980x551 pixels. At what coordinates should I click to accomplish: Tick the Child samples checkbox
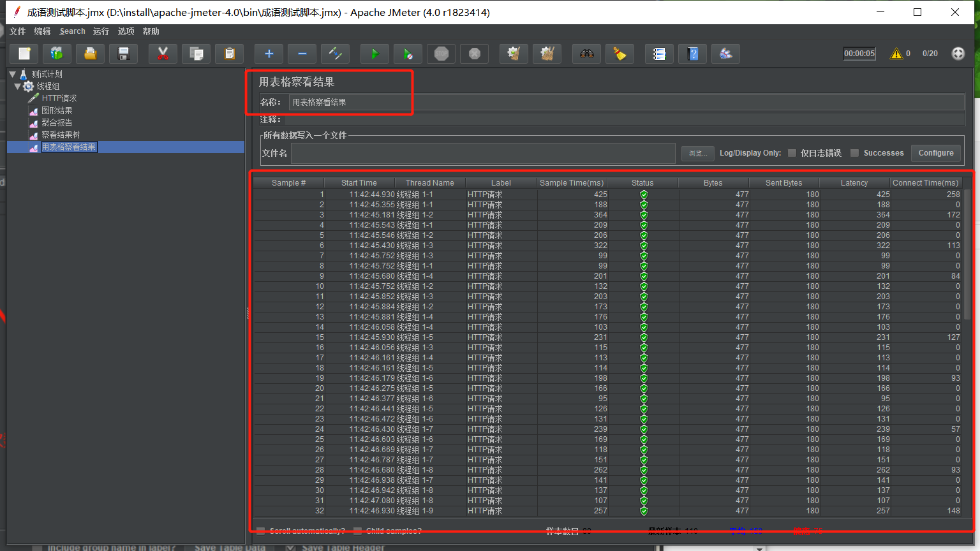point(357,531)
